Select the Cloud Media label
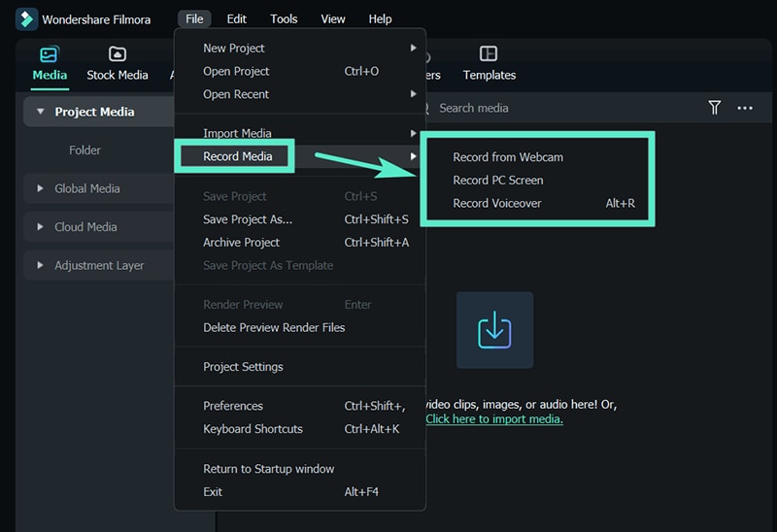The width and height of the screenshot is (777, 532). [x=85, y=227]
